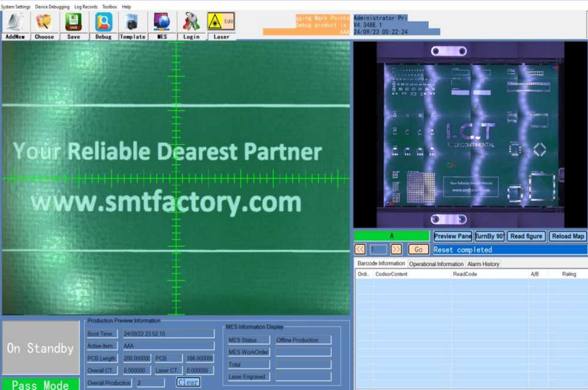Click the On Standby status panel

click(x=41, y=348)
